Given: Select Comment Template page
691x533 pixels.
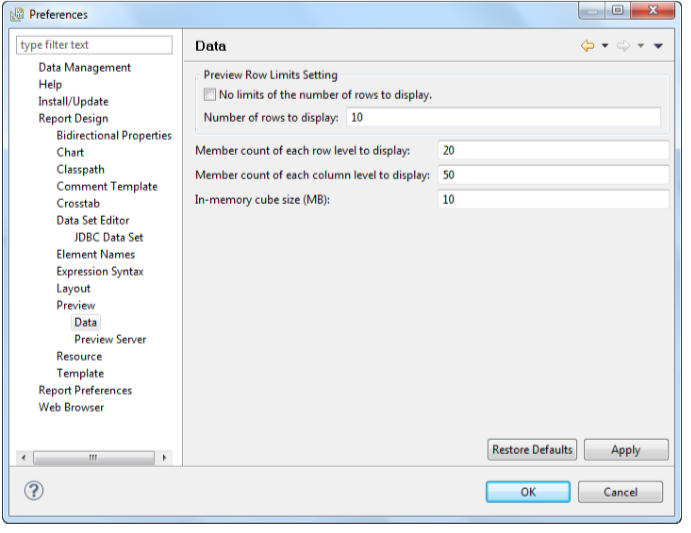Looking at the screenshot, I should click(x=107, y=186).
